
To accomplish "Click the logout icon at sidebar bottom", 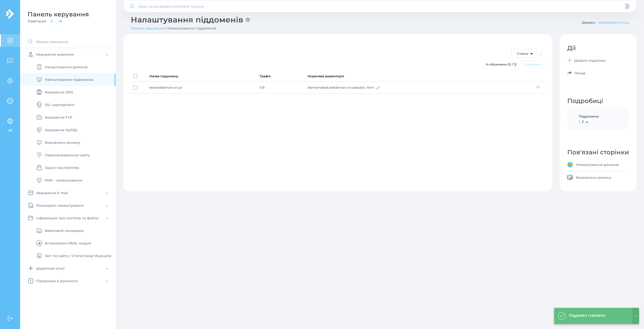I will [x=10, y=318].
